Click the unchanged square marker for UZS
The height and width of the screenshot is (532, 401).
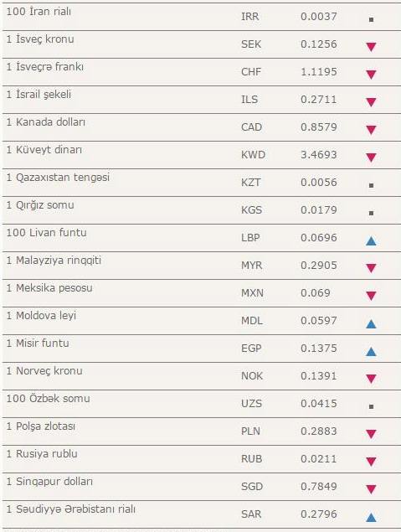click(x=371, y=406)
